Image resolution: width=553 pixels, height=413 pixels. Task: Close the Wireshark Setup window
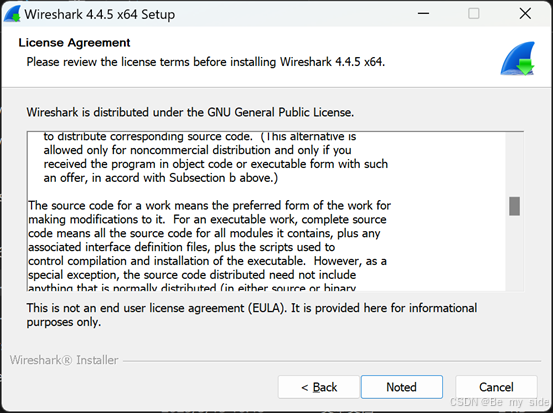(x=525, y=14)
